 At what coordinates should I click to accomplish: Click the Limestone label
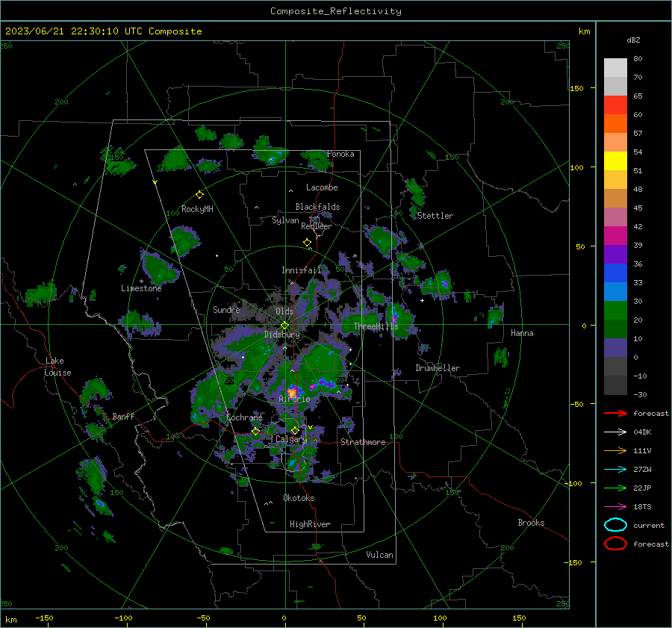(x=141, y=288)
